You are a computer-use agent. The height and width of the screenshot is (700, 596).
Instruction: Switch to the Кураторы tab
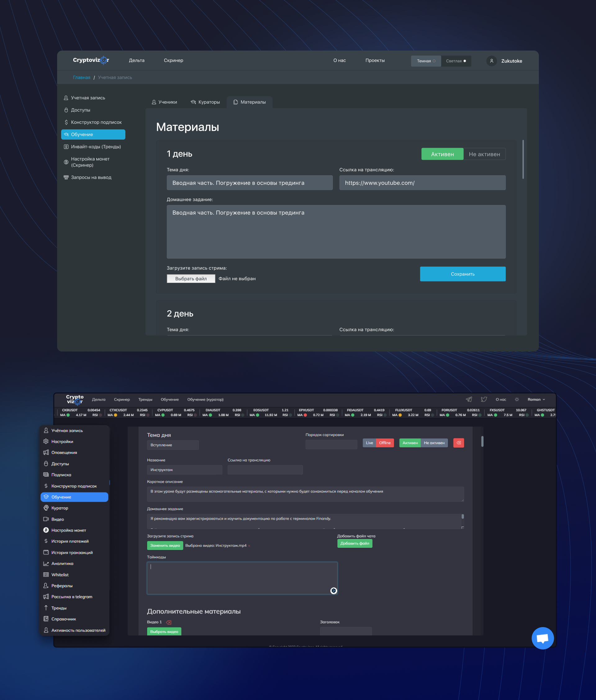(205, 102)
